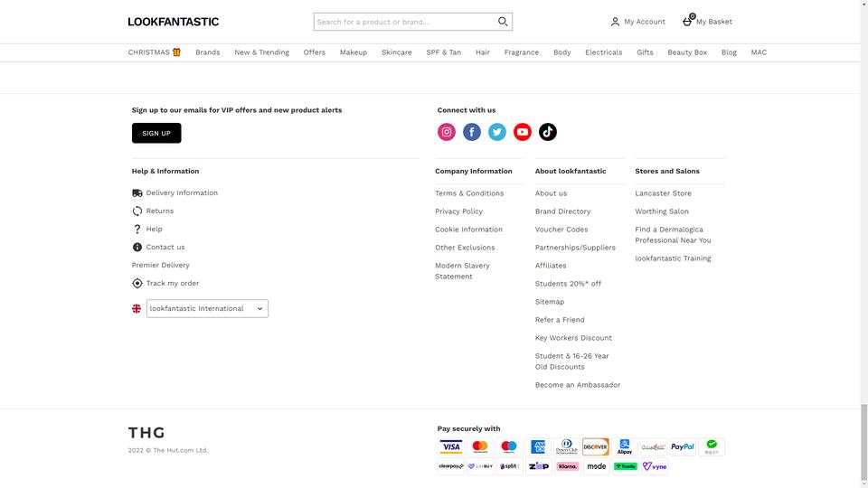Click the LOOKFANTASTIC logo
The width and height of the screenshot is (868, 488).
(174, 22)
